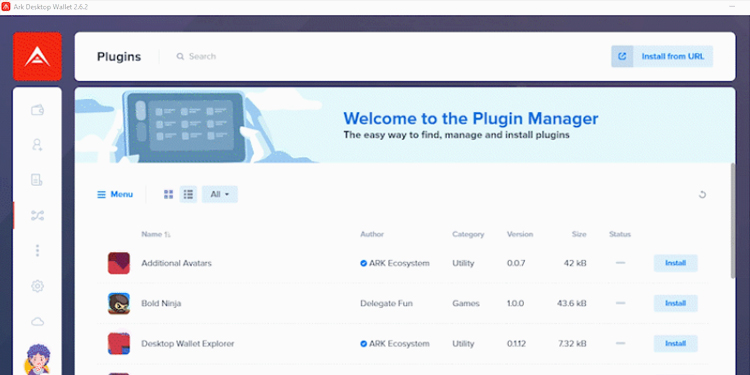The image size is (750, 375).
Task: Click the Author column header
Action: pos(372,234)
